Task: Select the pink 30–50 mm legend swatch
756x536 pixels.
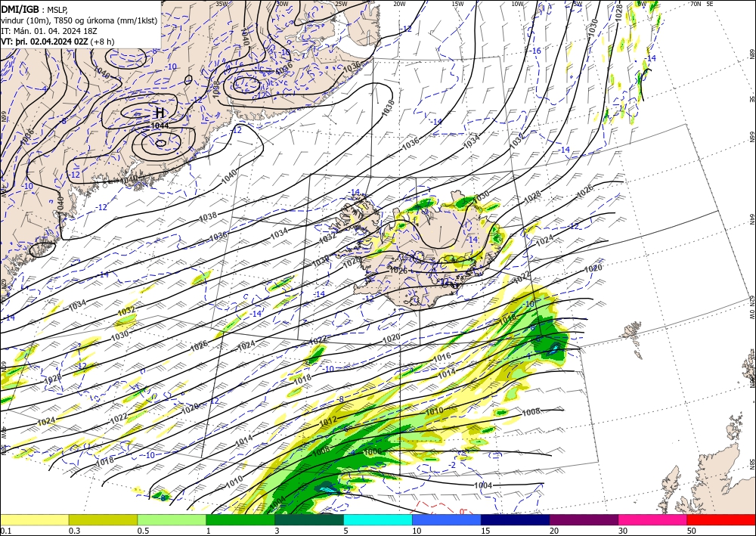Action: click(653, 519)
